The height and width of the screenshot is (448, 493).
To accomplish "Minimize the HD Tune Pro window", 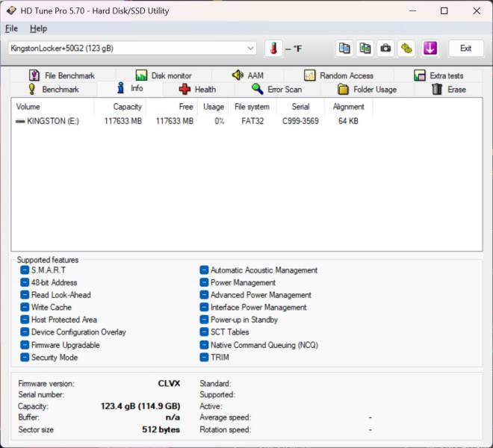I will [x=412, y=11].
